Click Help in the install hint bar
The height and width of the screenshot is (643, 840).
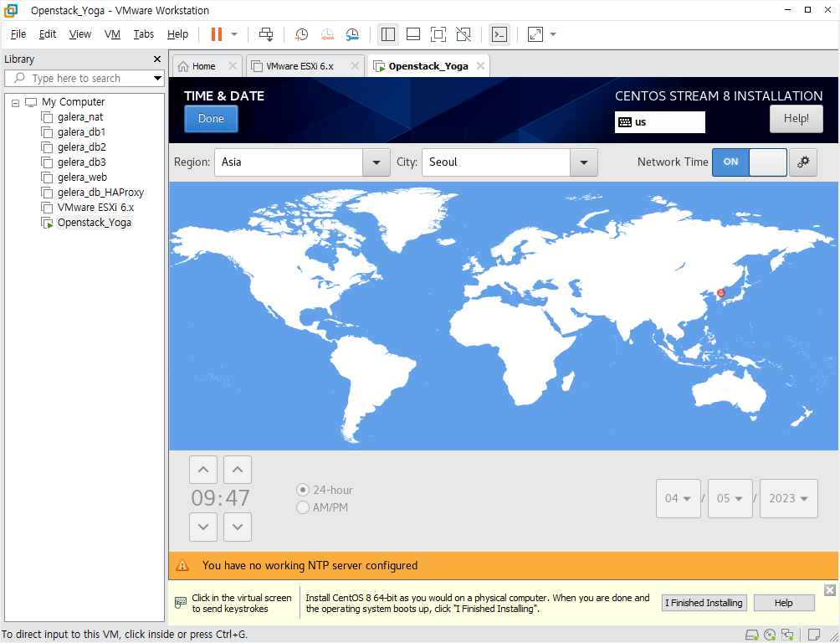pos(784,603)
